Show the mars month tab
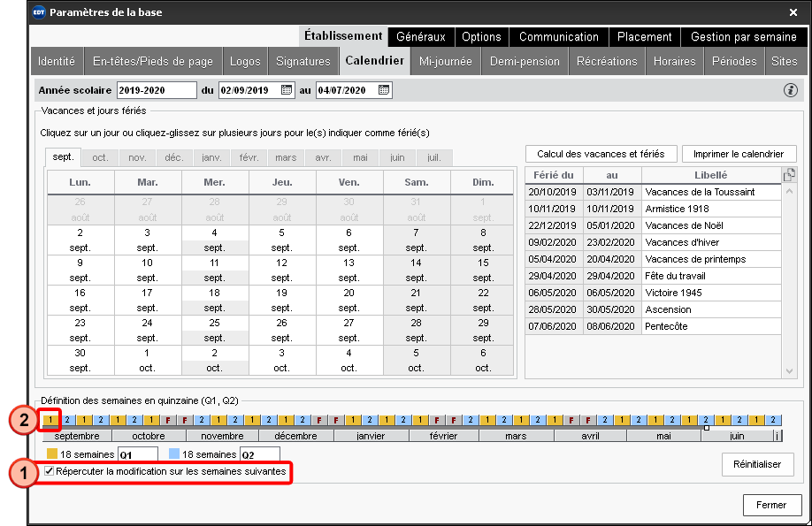This screenshot has width=812, height=526. point(286,157)
